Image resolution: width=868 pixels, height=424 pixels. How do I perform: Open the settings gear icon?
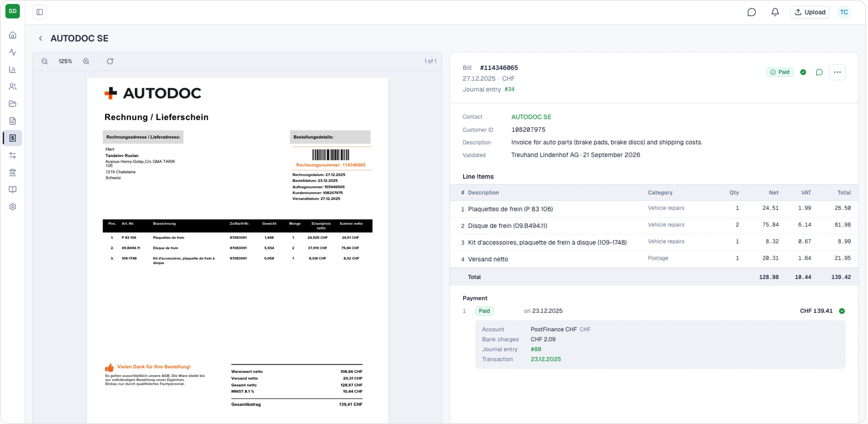(13, 207)
